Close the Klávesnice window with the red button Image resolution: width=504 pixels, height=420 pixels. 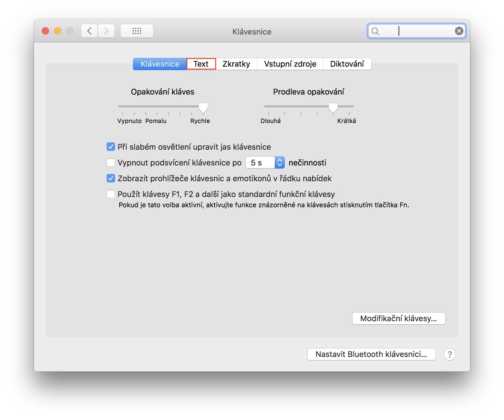pyautogui.click(x=45, y=31)
